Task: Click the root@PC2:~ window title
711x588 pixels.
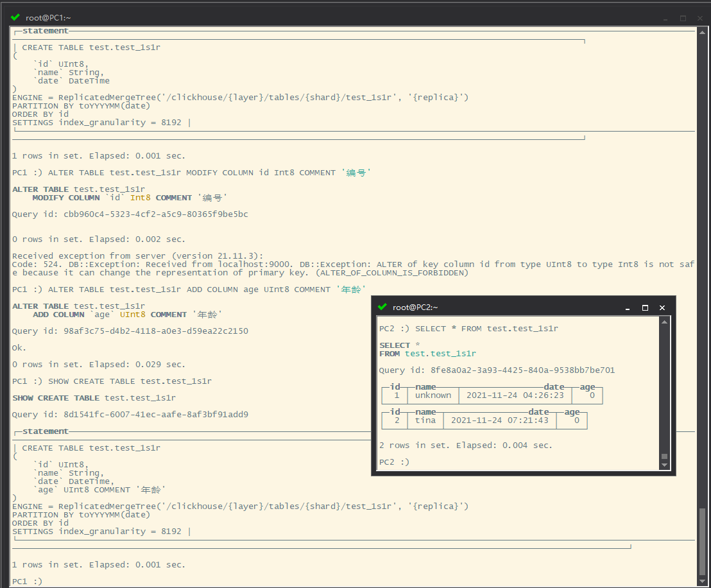Action: click(x=415, y=307)
